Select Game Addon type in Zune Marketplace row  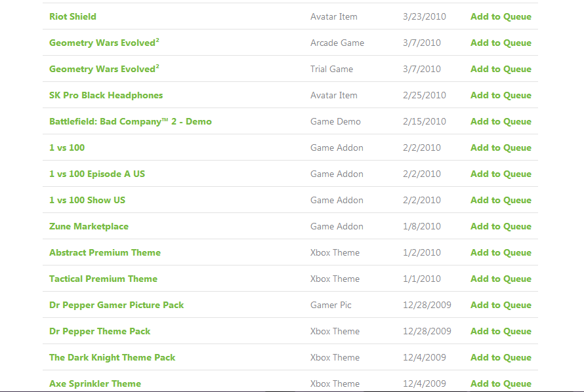337,227
